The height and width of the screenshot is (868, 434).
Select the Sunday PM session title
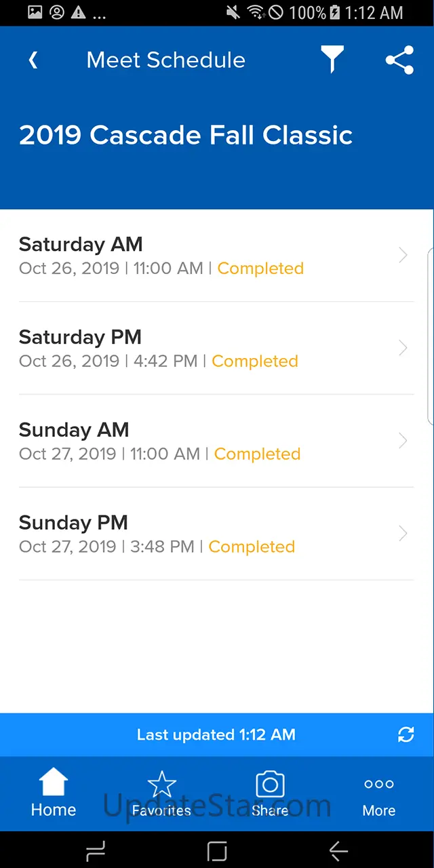click(x=73, y=523)
